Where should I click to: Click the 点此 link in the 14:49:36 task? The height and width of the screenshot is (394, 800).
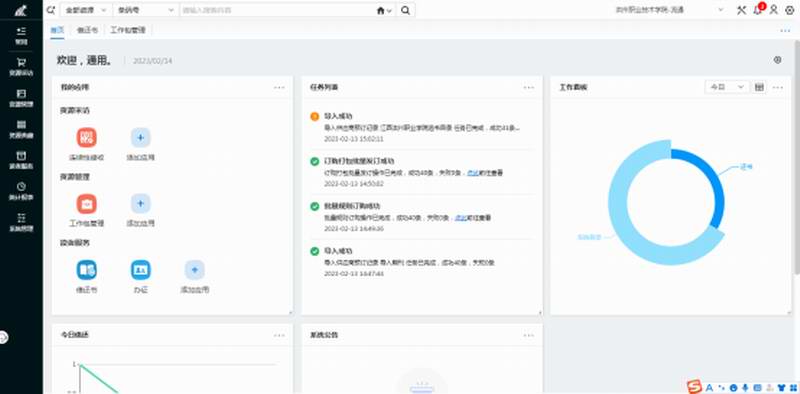(x=461, y=218)
